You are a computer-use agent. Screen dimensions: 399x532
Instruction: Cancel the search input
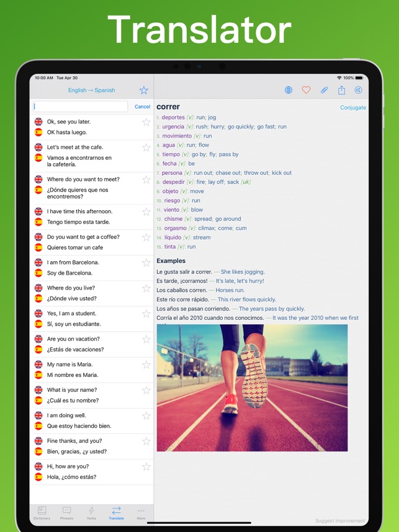(x=142, y=107)
